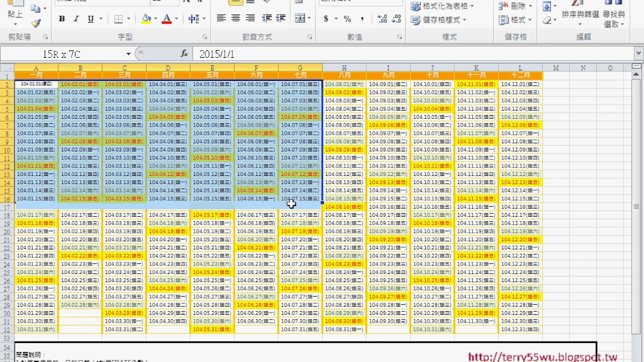This screenshot has height=362, width=644.
Task: Open borders dropdown arrow
Action: (129, 19)
